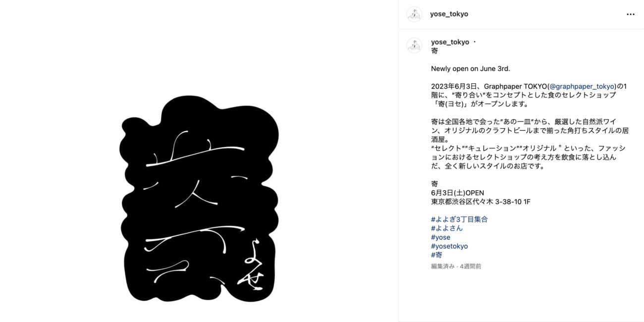
Task: Click the 'Newly open on June 3rd.' text
Action: 471,68
